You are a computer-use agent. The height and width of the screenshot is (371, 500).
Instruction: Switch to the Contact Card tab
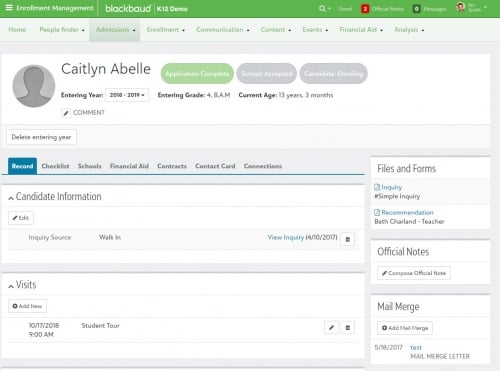pos(215,166)
